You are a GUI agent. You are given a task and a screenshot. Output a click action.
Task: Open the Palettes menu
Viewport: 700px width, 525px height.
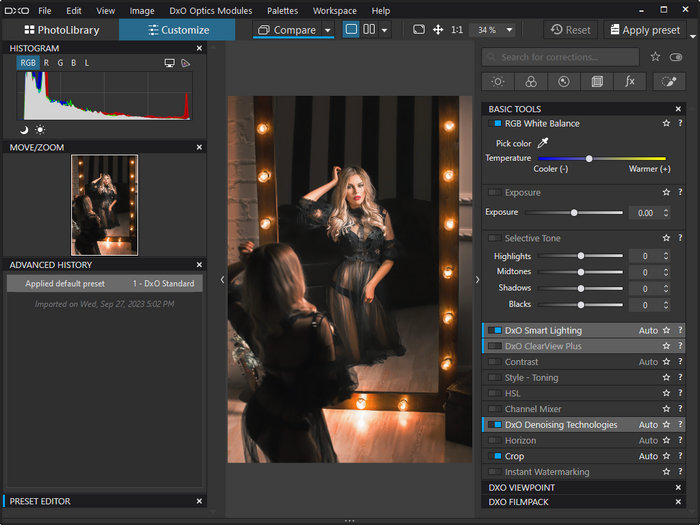(x=282, y=10)
